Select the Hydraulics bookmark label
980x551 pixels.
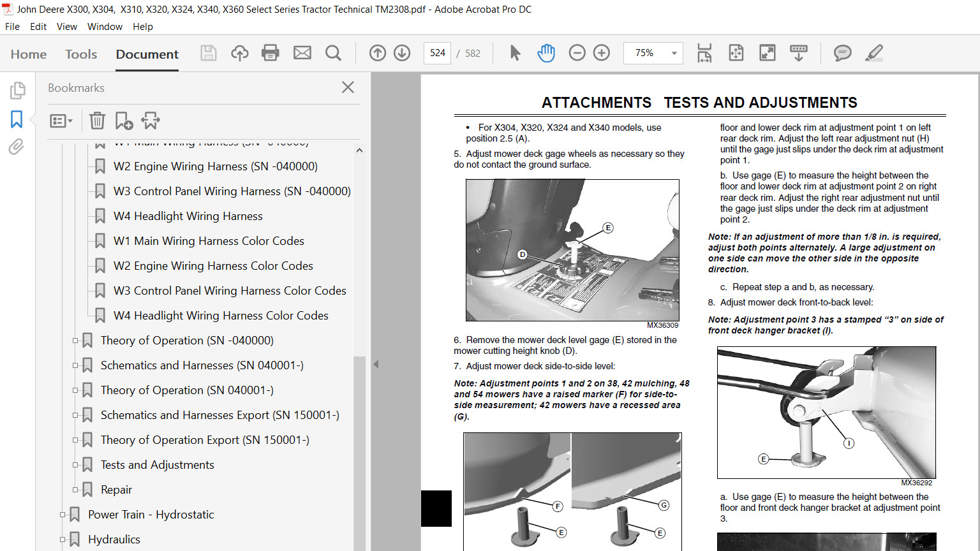[x=114, y=540]
